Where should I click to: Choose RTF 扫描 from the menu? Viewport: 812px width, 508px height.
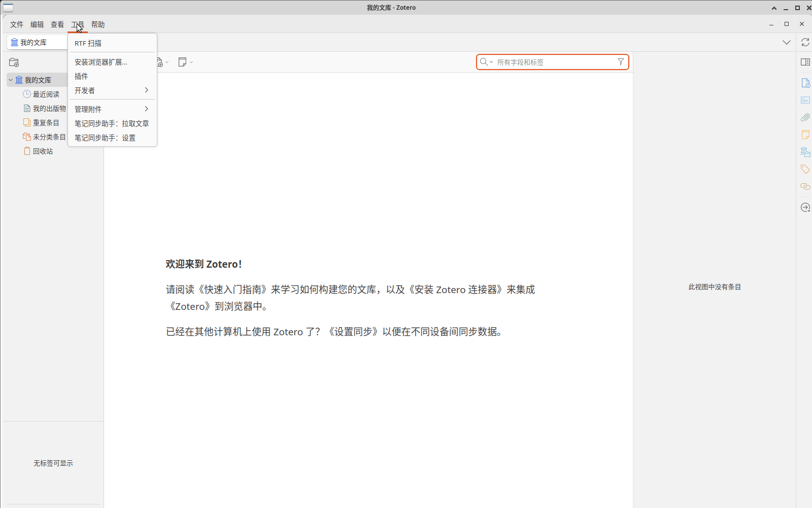click(112, 43)
